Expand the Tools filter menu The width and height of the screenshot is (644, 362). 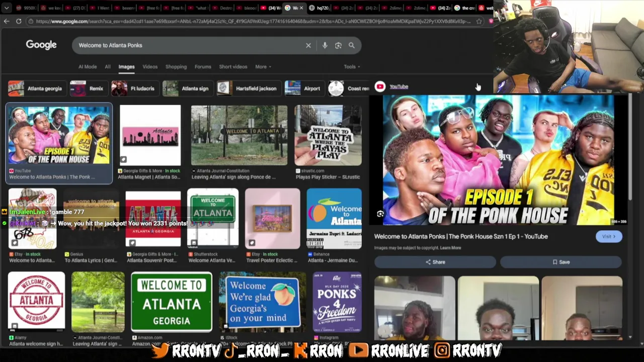(x=352, y=66)
